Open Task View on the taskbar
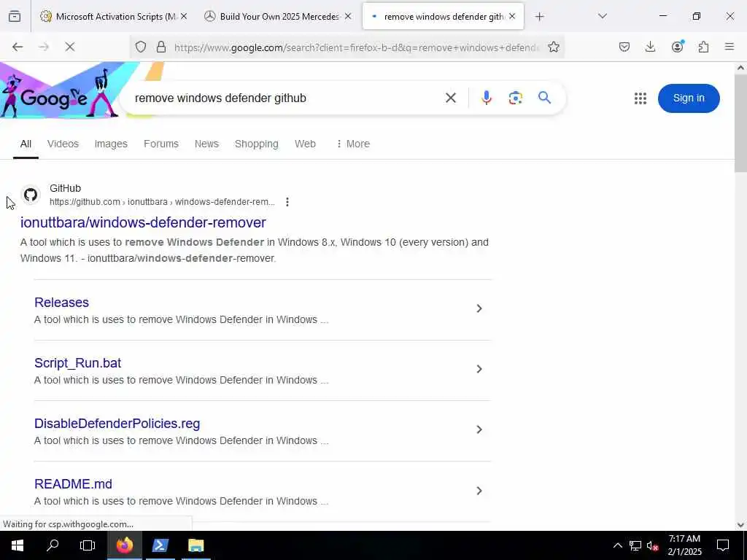The width and height of the screenshot is (747, 560). [88, 545]
